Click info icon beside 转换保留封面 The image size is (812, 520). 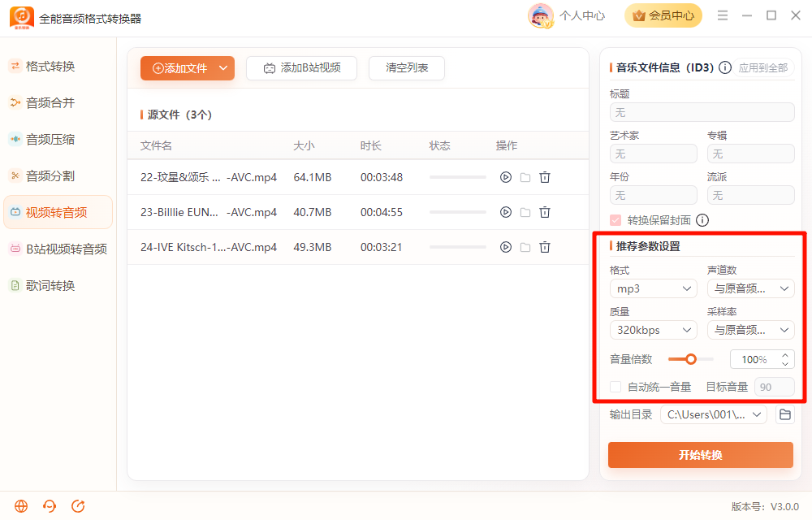click(x=702, y=220)
